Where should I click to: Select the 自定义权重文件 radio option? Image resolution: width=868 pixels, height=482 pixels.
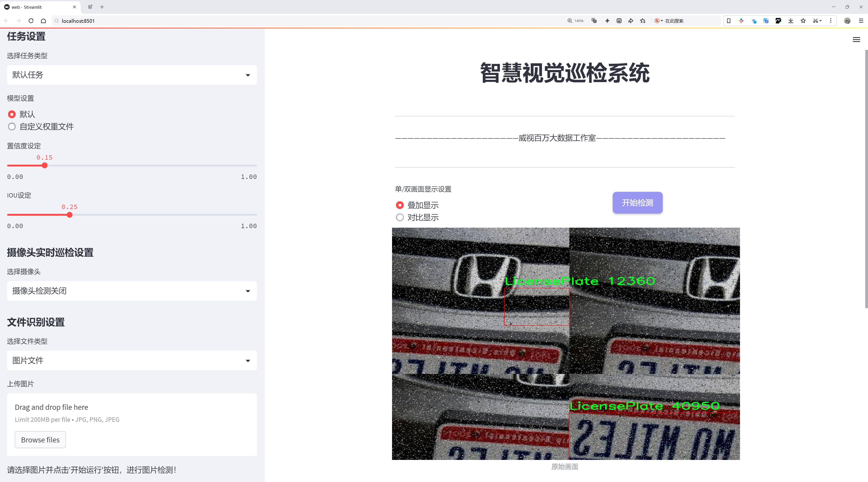point(12,127)
